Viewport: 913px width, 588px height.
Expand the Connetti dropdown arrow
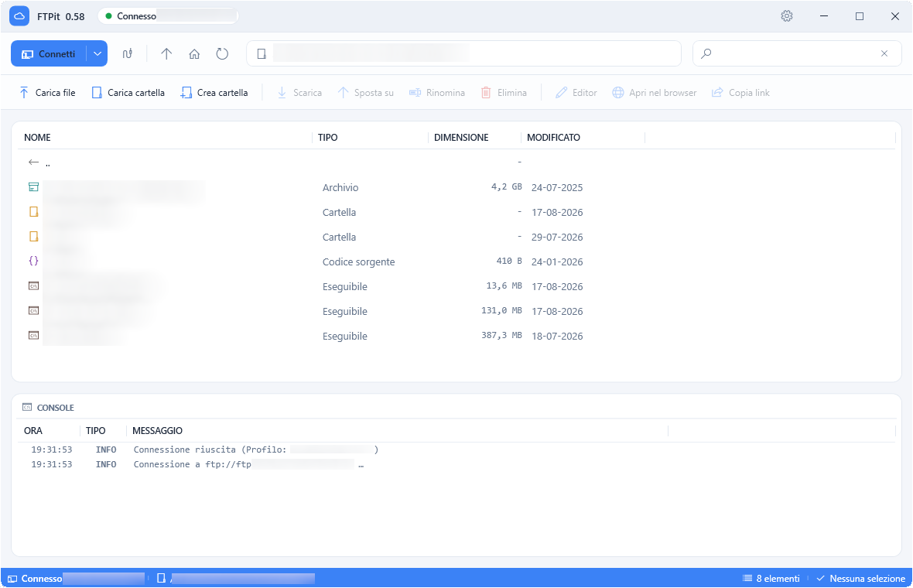click(x=97, y=53)
